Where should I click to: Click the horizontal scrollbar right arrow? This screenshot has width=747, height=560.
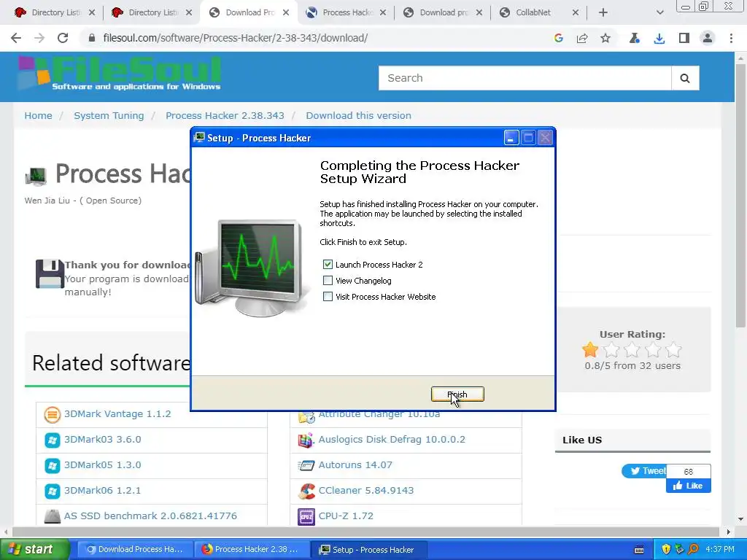(728, 532)
